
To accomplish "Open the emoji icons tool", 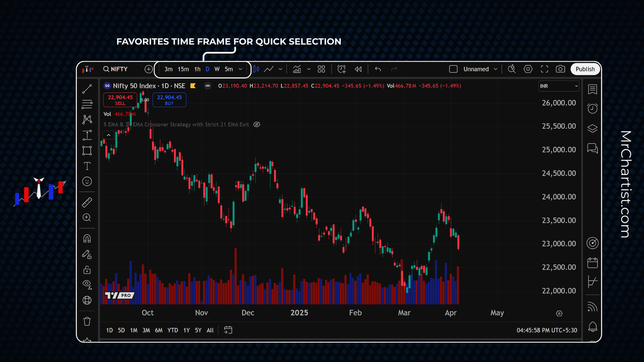I will pyautogui.click(x=87, y=181).
